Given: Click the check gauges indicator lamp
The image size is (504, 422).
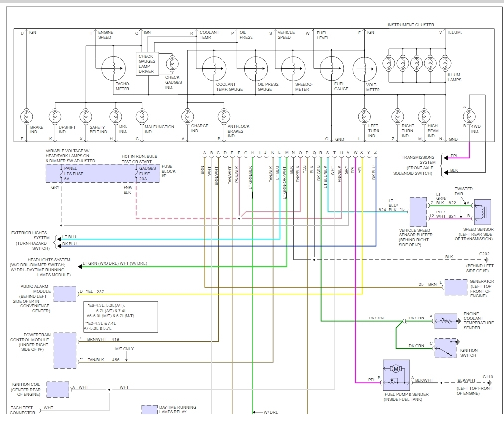Looking at the screenshot, I should coord(172,64).
